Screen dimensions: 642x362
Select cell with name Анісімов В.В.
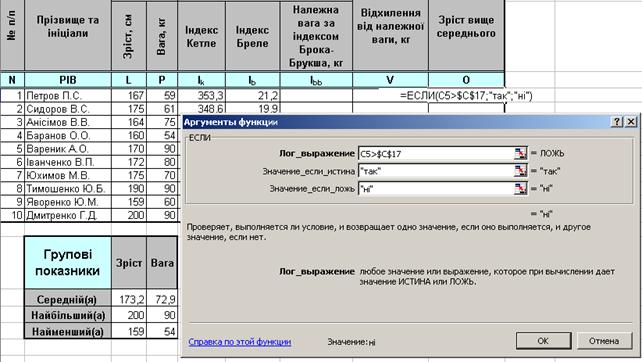pos(68,122)
